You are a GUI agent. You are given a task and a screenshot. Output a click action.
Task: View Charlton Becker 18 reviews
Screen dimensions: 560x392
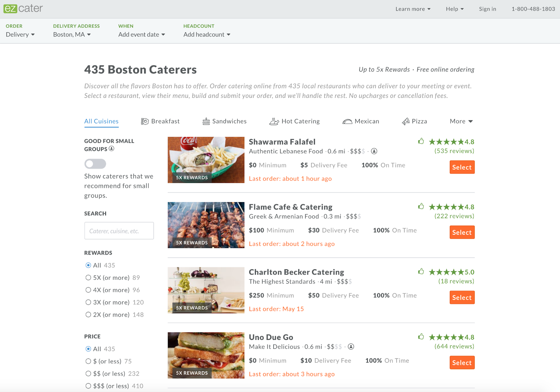pyautogui.click(x=456, y=281)
